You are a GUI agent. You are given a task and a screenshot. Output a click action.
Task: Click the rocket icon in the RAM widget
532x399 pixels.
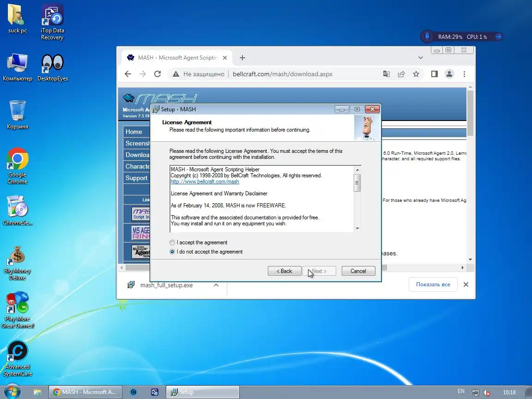coord(427,36)
